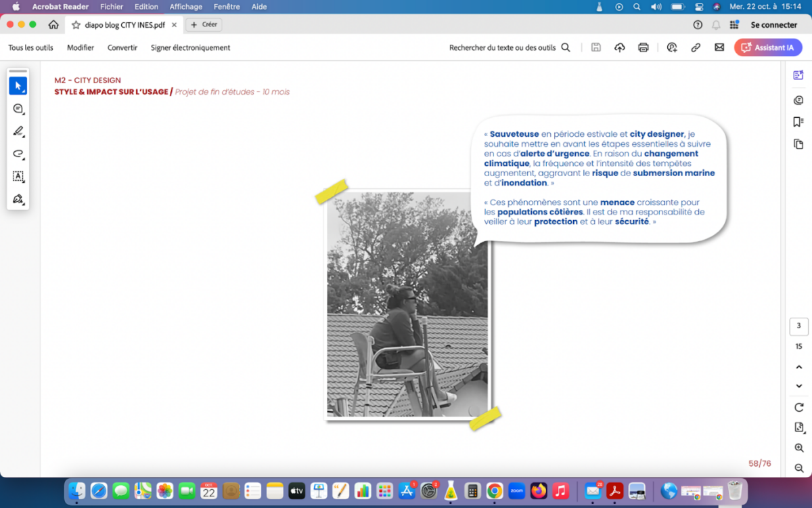
Task: Close the diapo blog CITY INES.pdf tab
Action: click(174, 25)
